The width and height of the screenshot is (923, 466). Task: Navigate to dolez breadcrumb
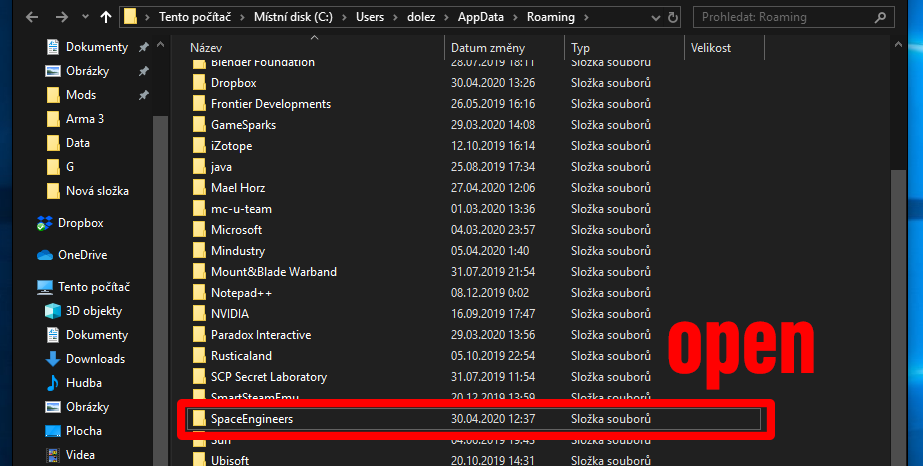(x=421, y=17)
